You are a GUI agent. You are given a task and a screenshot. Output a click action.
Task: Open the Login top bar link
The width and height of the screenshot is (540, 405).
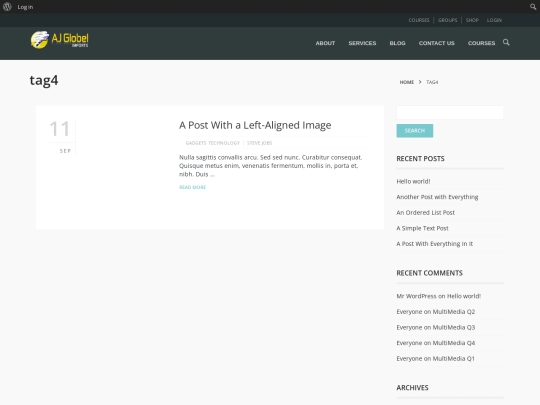[494, 20]
